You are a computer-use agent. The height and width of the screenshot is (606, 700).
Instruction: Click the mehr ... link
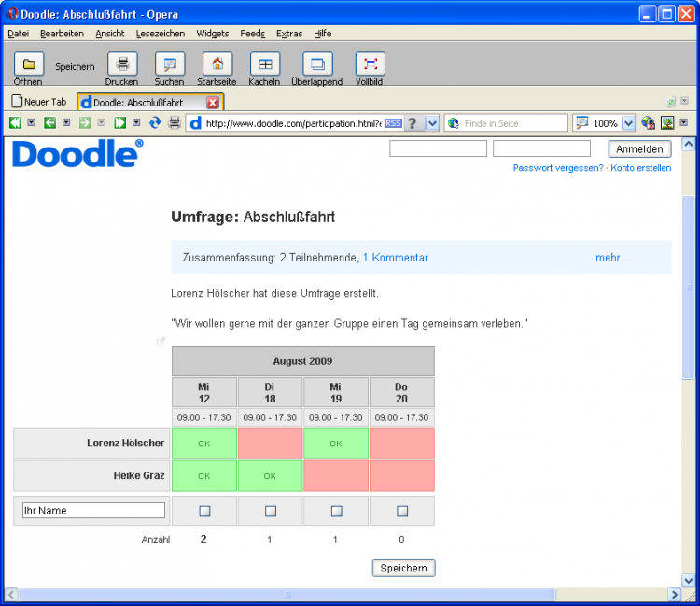pos(614,258)
